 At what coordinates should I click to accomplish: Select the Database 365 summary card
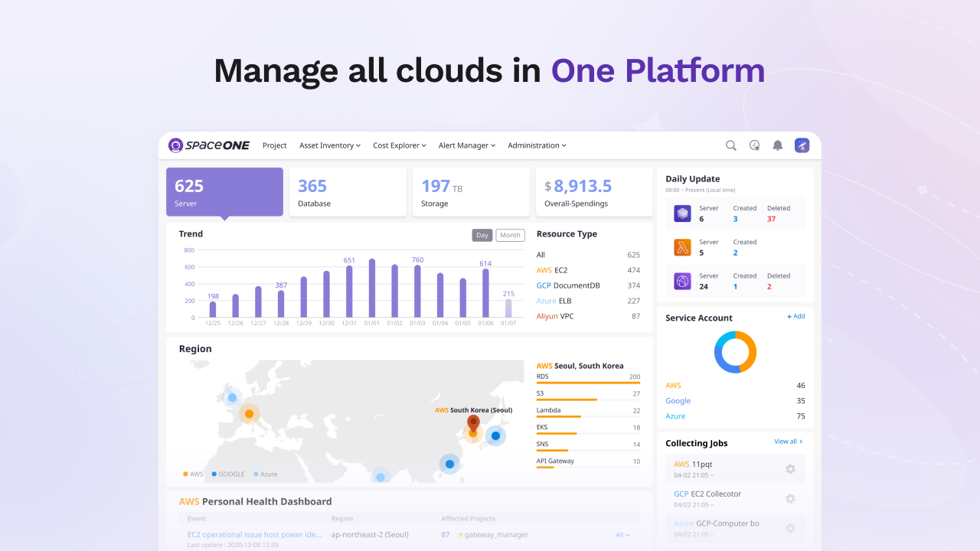tap(348, 192)
